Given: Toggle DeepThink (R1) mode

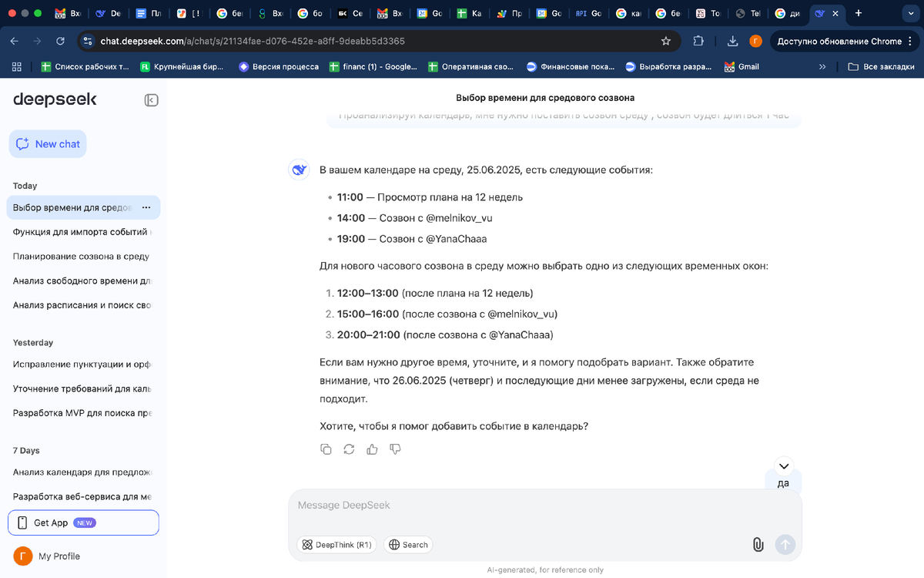Looking at the screenshot, I should pyautogui.click(x=336, y=545).
